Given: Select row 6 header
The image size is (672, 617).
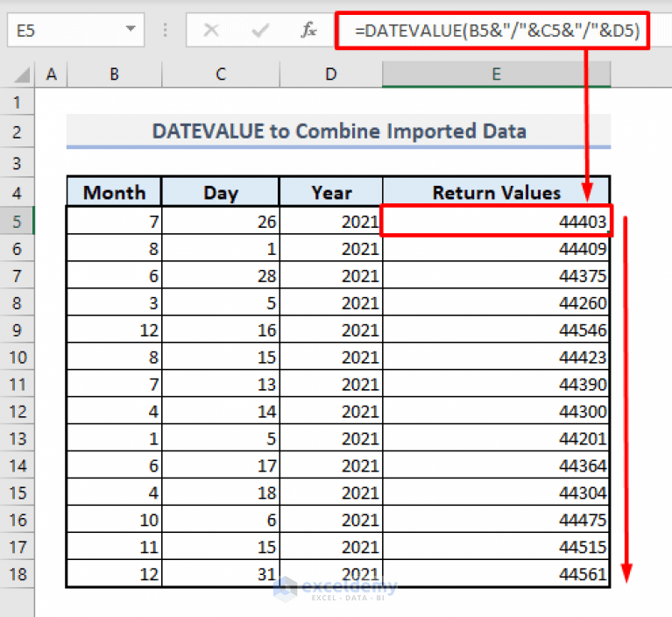Looking at the screenshot, I should (17, 248).
